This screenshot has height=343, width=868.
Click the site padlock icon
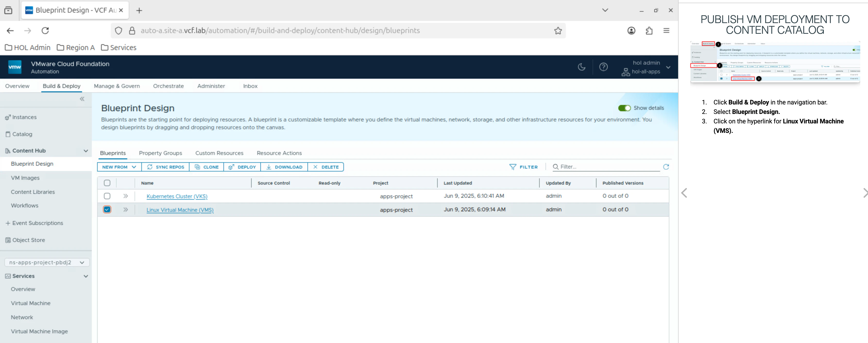132,31
